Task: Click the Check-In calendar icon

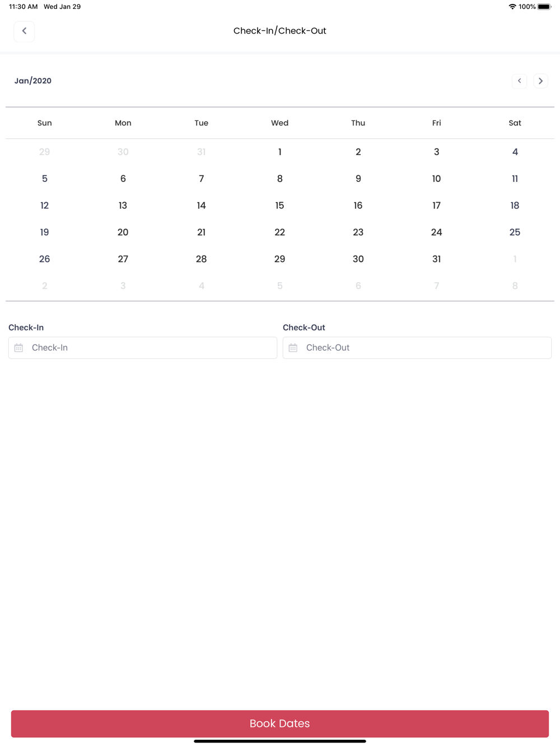Action: [18, 348]
